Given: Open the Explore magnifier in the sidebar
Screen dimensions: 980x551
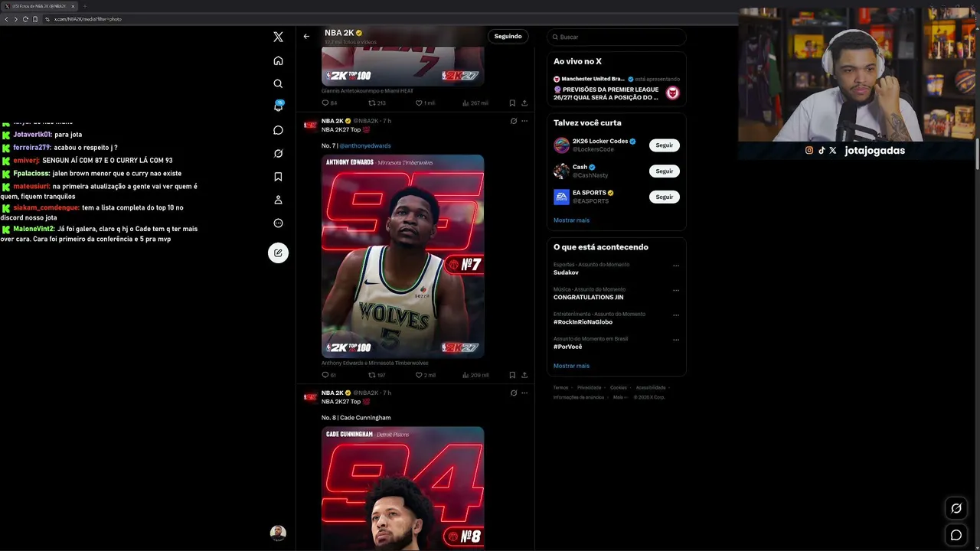Looking at the screenshot, I should [x=278, y=83].
